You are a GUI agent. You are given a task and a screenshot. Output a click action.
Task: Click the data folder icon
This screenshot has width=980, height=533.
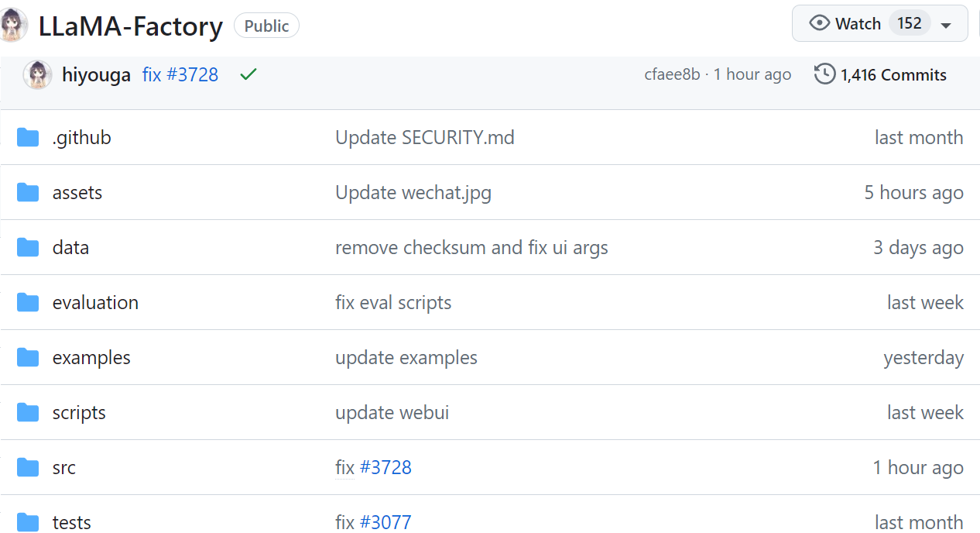(28, 248)
